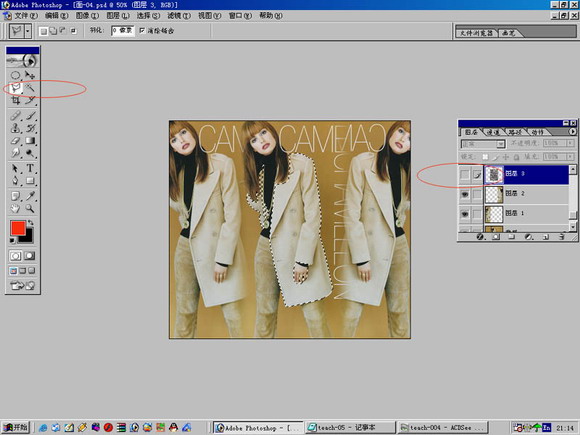Show 图层 3 via its visibility box

465,175
